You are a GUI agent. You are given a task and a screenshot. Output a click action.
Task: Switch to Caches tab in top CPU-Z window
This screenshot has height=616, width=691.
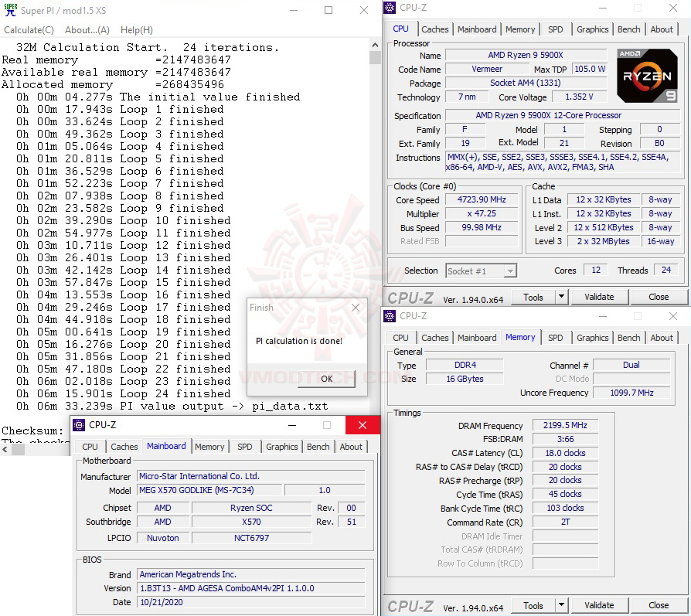[x=434, y=29]
